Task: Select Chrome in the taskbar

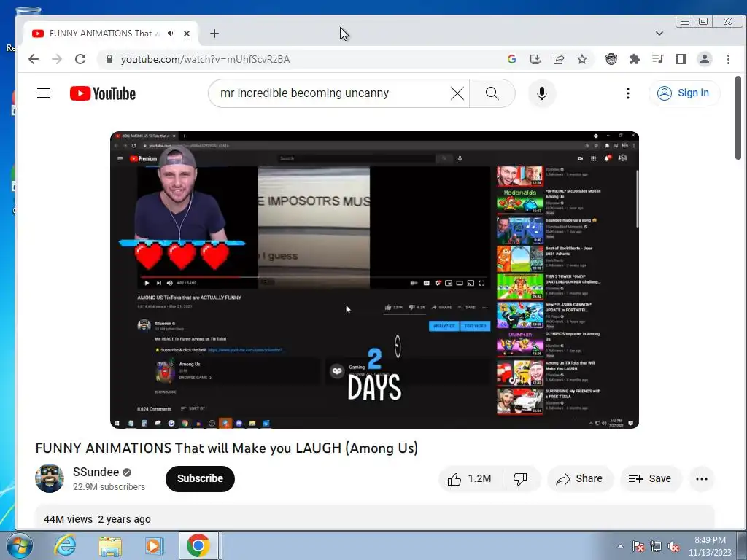Action: click(198, 545)
